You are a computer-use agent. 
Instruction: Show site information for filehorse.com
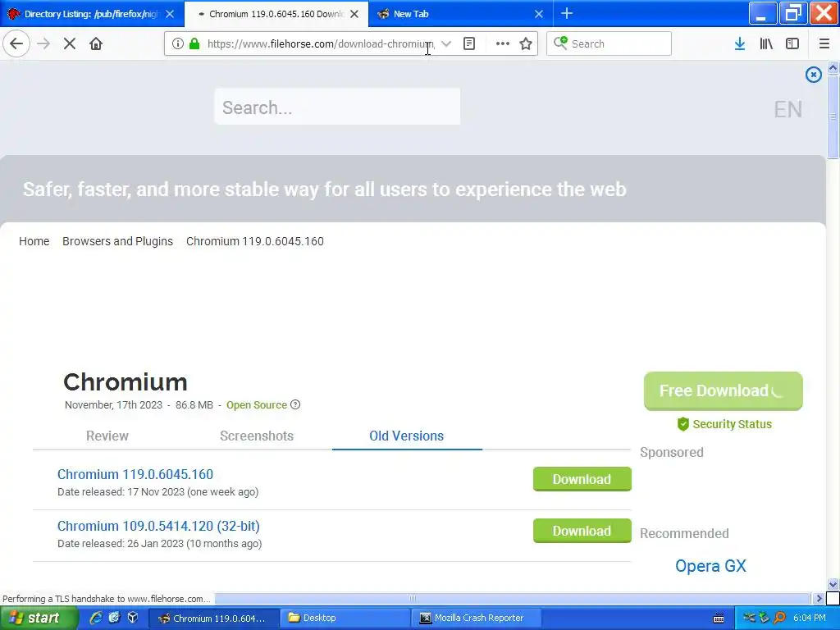pyautogui.click(x=177, y=44)
